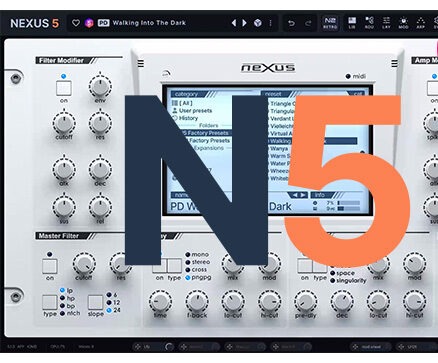
Task: Click the reverb type button
Action: pyautogui.click(x=320, y=266)
